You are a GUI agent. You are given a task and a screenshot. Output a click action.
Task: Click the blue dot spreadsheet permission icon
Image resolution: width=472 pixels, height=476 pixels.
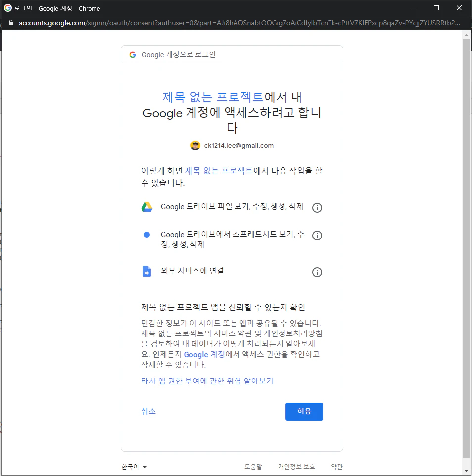click(147, 235)
